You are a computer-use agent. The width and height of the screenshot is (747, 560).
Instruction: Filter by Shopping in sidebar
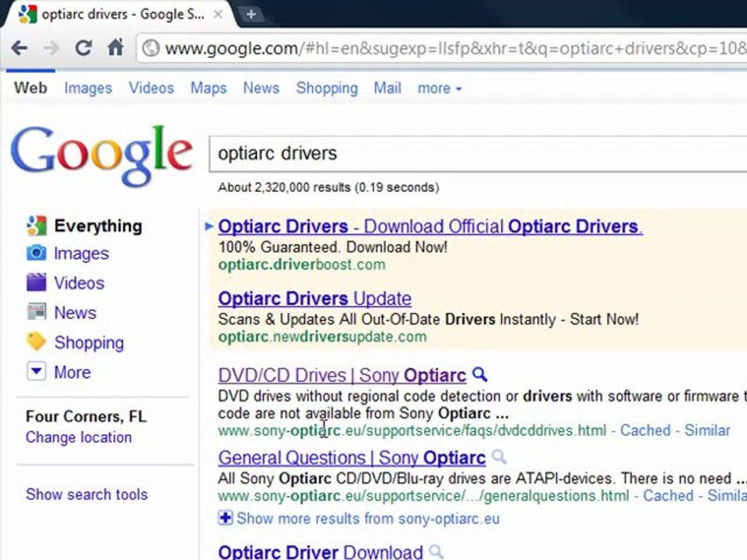pyautogui.click(x=89, y=342)
